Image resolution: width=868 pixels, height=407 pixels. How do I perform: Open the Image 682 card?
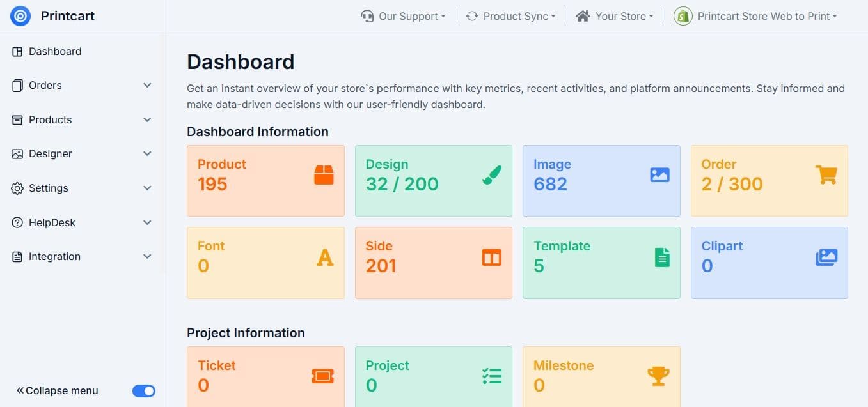(601, 181)
